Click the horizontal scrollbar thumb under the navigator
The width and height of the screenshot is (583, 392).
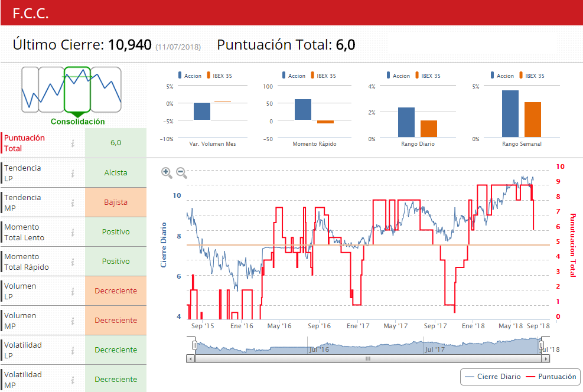pos(368,359)
